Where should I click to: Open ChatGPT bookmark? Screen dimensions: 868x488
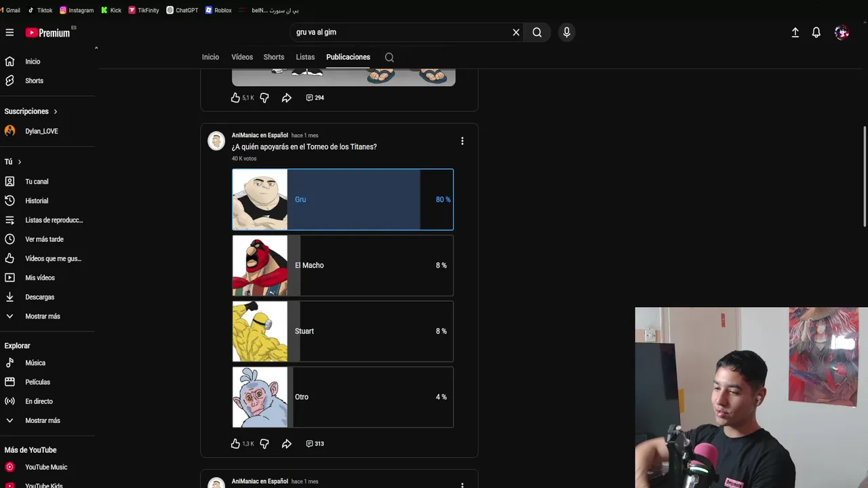coord(182,10)
